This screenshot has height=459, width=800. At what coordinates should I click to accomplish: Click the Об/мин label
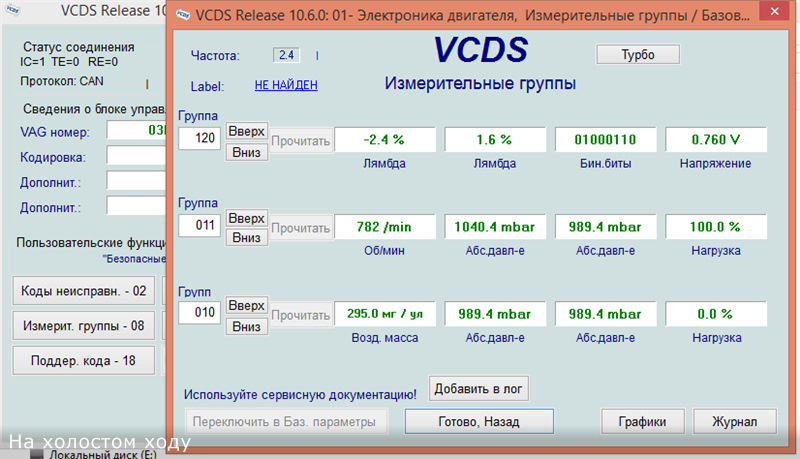tap(384, 251)
